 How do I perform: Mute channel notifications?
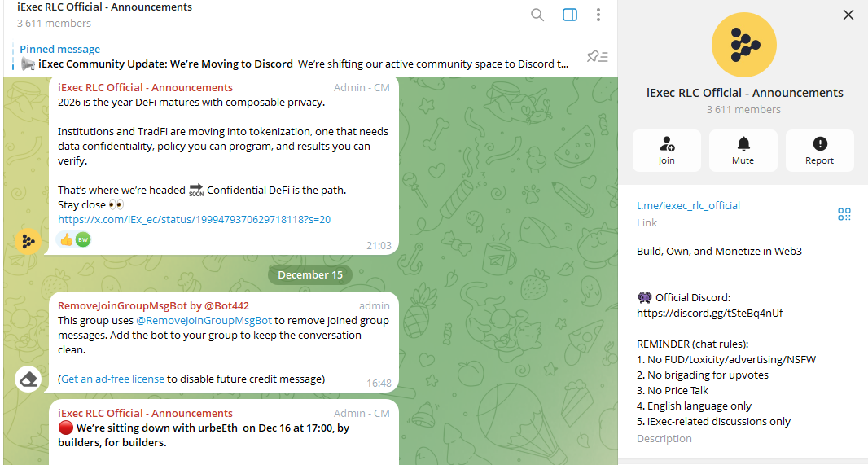743,151
